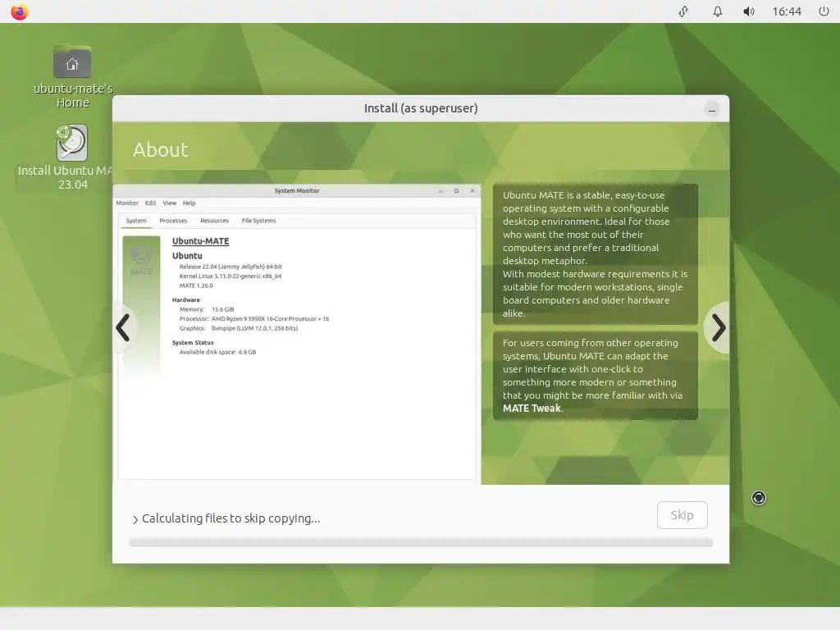
Task: Click the slideshow About heading
Action: click(160, 149)
